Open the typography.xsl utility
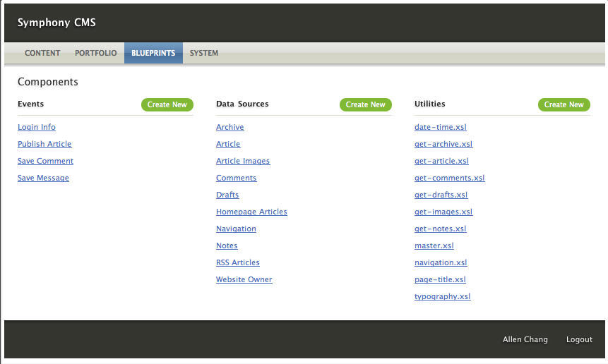The width and height of the screenshot is (608, 364). (x=443, y=296)
